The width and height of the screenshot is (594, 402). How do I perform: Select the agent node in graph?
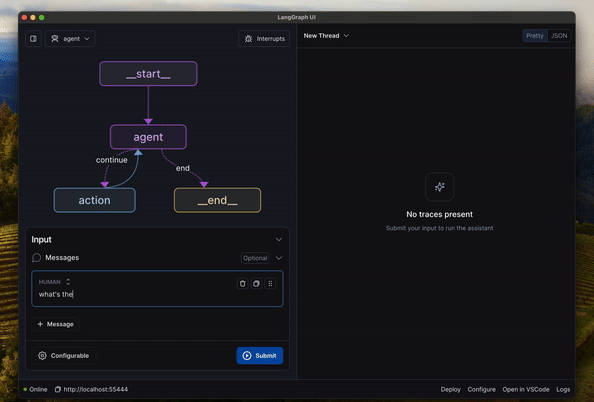148,137
